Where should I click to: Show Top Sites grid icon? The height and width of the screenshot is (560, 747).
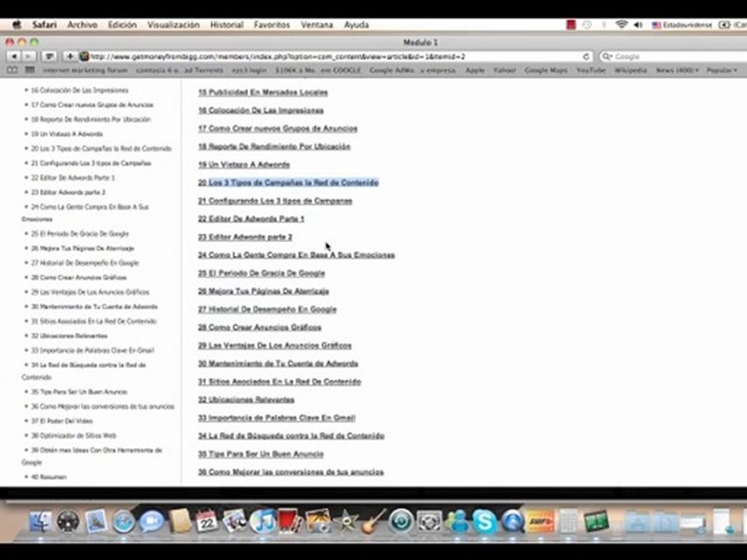(30, 71)
